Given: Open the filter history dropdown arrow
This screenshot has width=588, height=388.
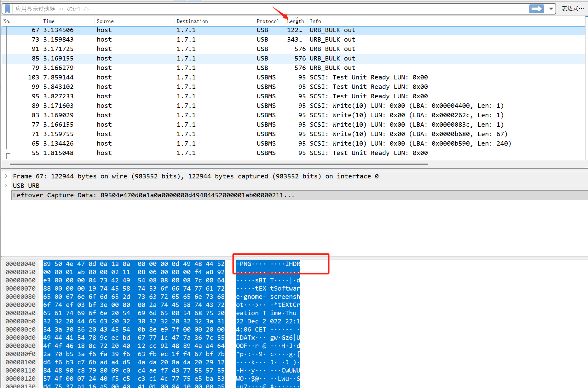Looking at the screenshot, I should (551, 9).
